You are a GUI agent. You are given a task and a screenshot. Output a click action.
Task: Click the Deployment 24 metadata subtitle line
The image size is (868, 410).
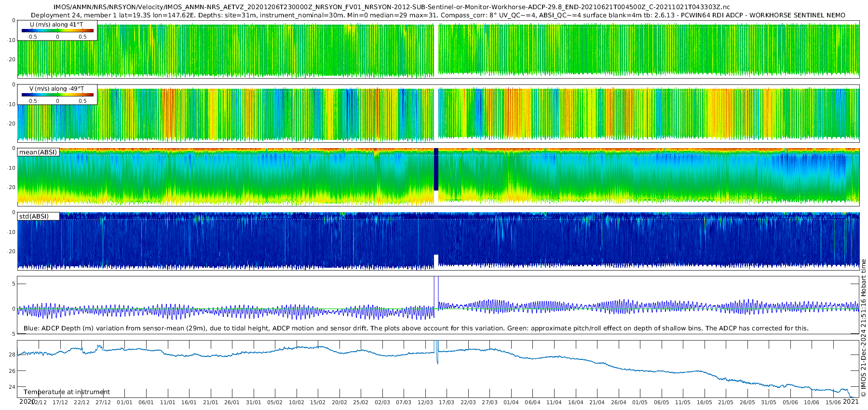pos(438,15)
